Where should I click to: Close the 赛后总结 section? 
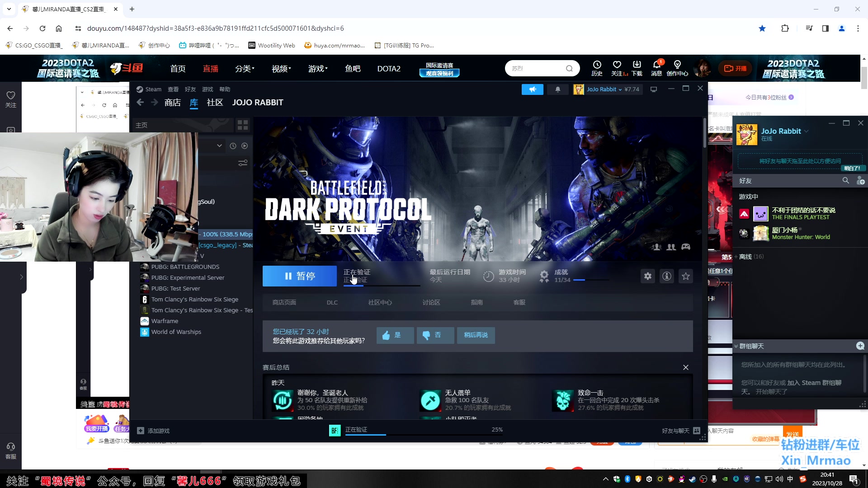(686, 367)
